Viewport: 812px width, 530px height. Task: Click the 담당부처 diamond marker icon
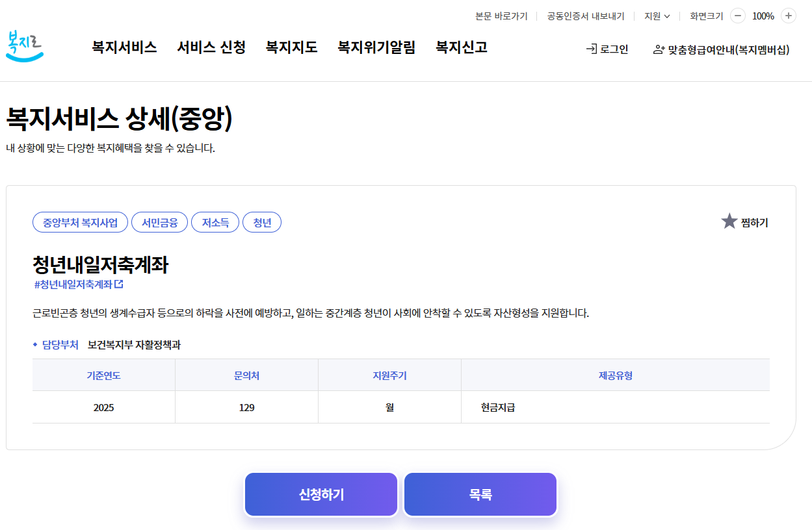click(x=34, y=345)
